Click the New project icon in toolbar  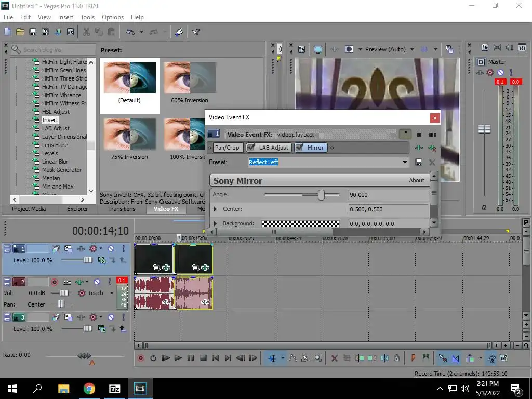[x=7, y=32]
